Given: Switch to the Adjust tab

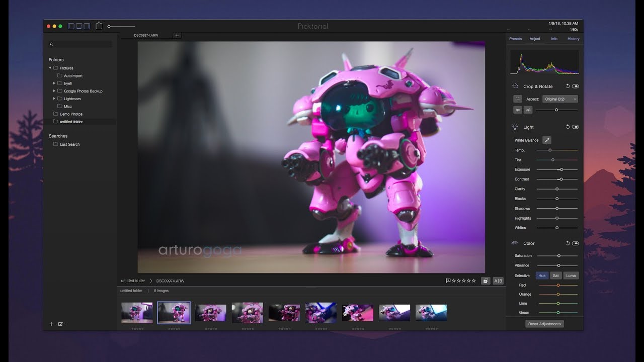Looking at the screenshot, I should (x=535, y=39).
